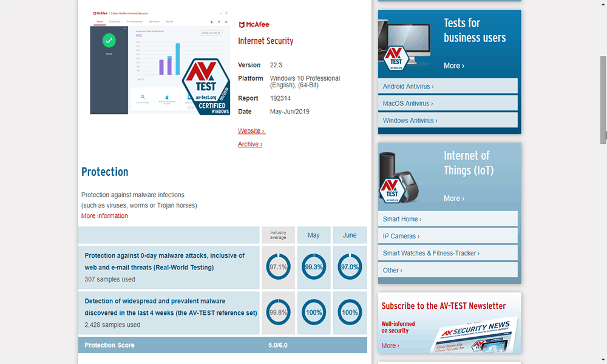The image size is (607, 364).
Task: Click Subscribe to the AV-TEST Newsletter heading
Action: [444, 306]
